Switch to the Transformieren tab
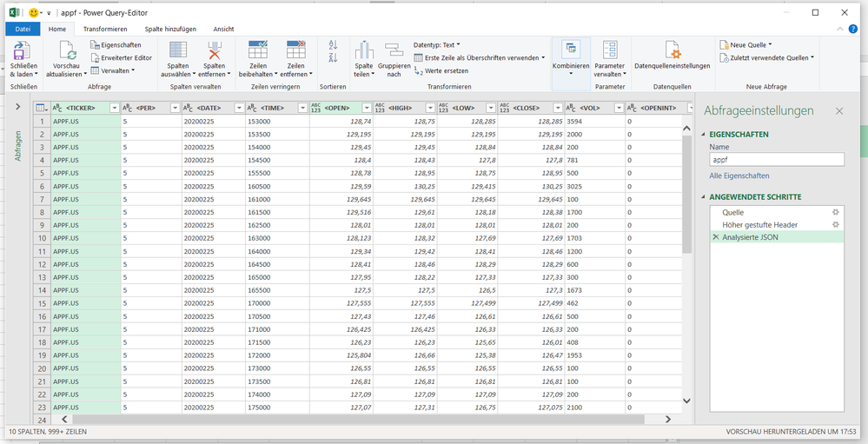868x444 pixels. (104, 29)
